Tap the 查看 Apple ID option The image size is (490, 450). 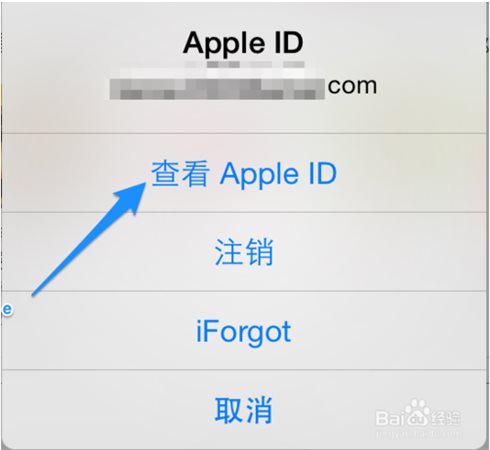click(244, 173)
